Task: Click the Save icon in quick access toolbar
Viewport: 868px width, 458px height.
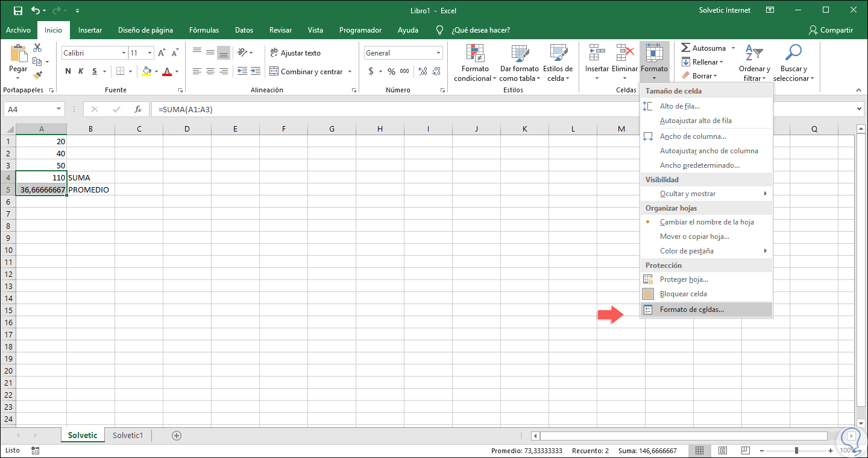Action: tap(17, 10)
